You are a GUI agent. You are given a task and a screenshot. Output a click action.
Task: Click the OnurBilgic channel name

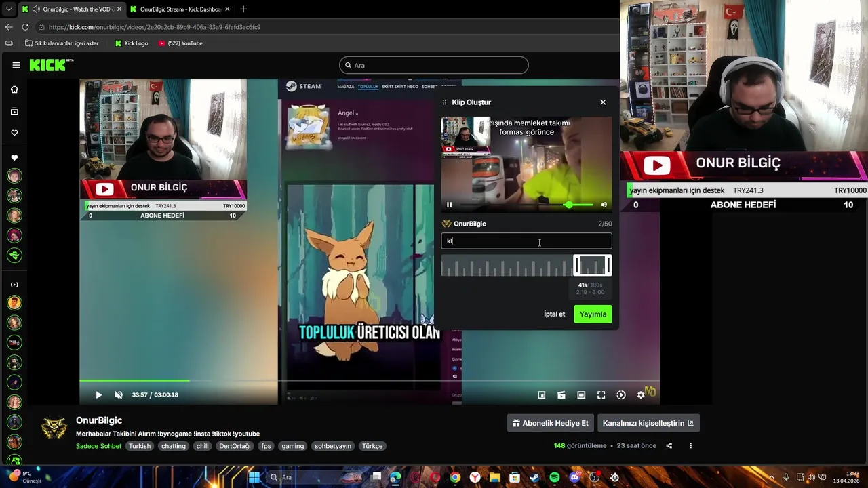99,420
